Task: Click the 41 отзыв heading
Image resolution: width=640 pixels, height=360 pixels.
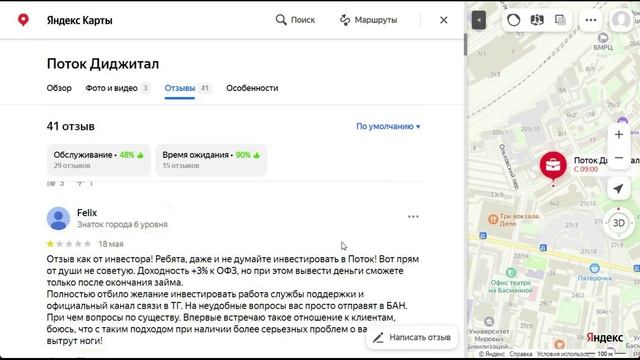Action: tap(71, 126)
